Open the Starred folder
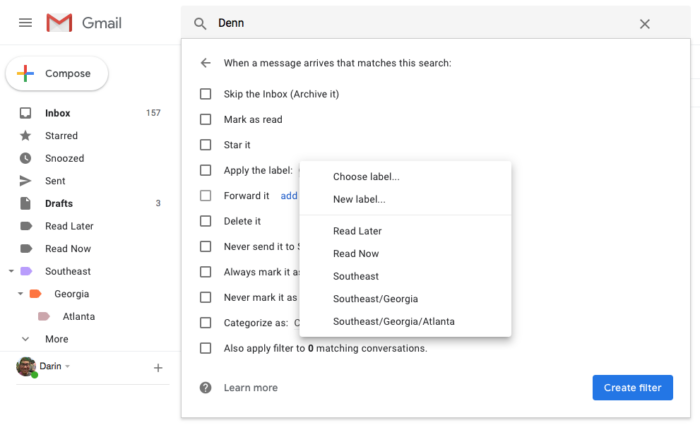Image resolution: width=700 pixels, height=430 pixels. tap(61, 136)
